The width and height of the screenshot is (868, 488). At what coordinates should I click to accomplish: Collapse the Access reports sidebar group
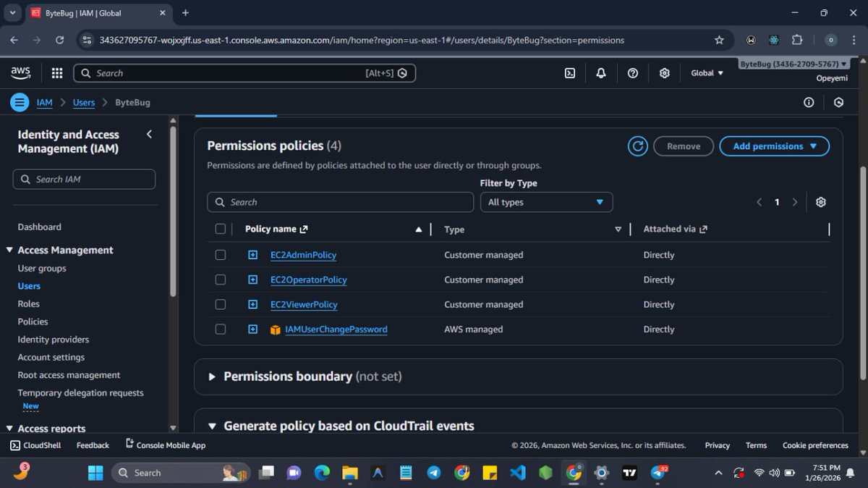pos(10,429)
